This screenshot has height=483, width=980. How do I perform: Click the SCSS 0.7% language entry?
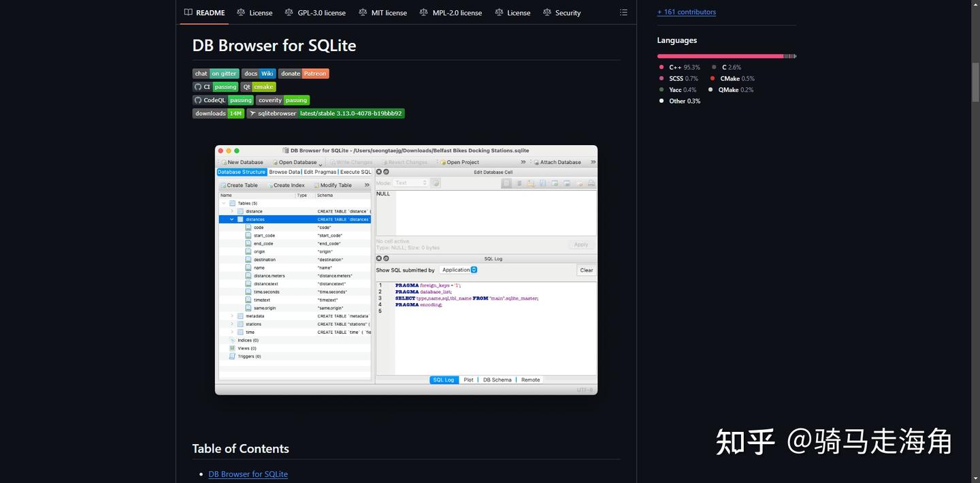click(x=678, y=78)
